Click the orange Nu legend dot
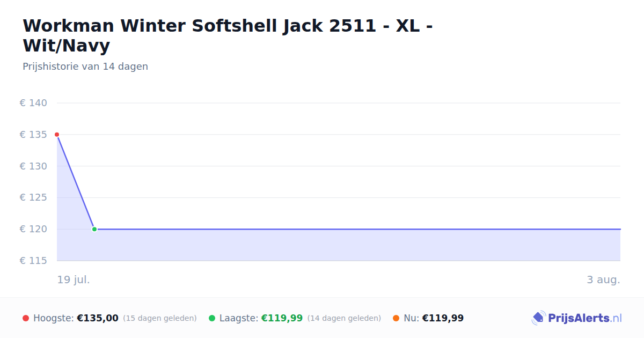644x338 pixels. coord(396,318)
